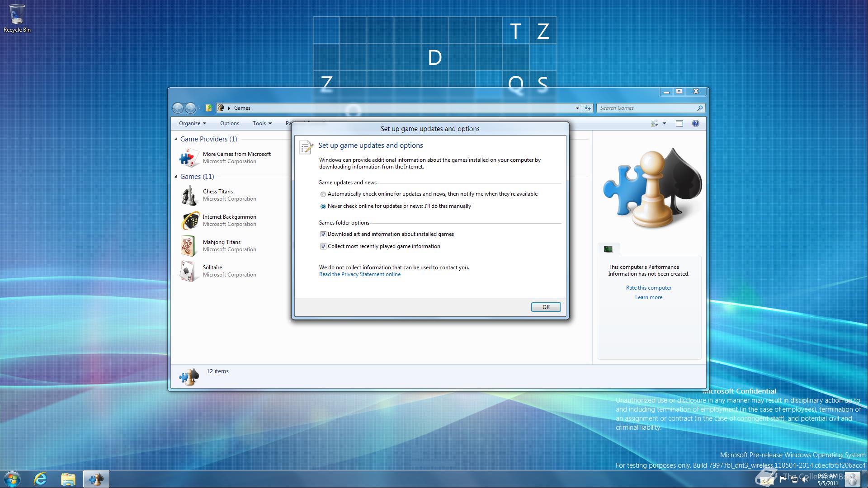Click the Internet Backgammon name label
868x488 pixels.
pos(229,217)
